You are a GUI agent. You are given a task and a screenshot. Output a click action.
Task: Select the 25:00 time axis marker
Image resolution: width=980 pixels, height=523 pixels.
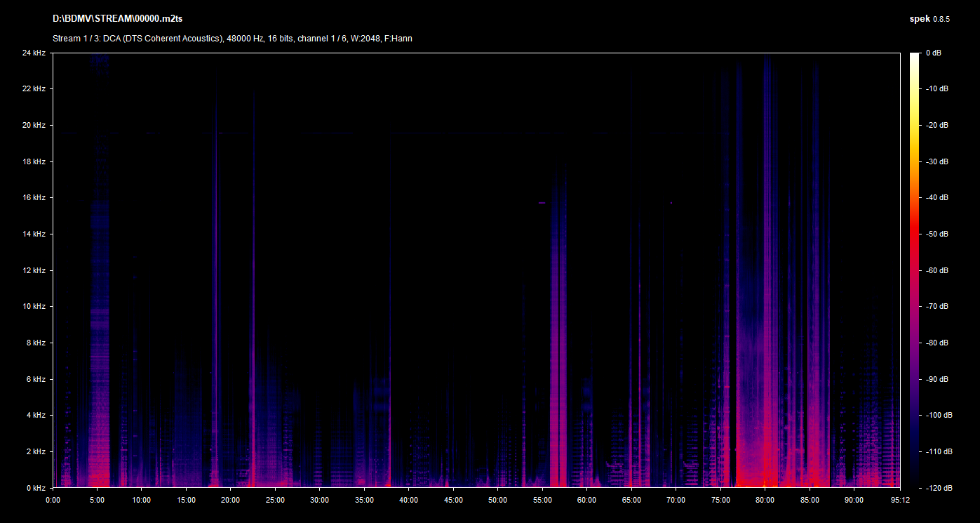[275, 500]
